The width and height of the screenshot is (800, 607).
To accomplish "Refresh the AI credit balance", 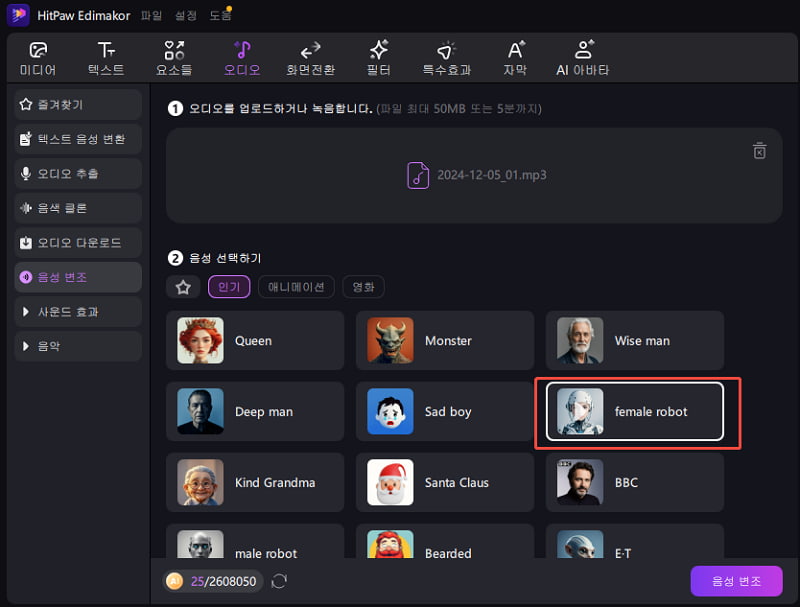I will (x=279, y=581).
